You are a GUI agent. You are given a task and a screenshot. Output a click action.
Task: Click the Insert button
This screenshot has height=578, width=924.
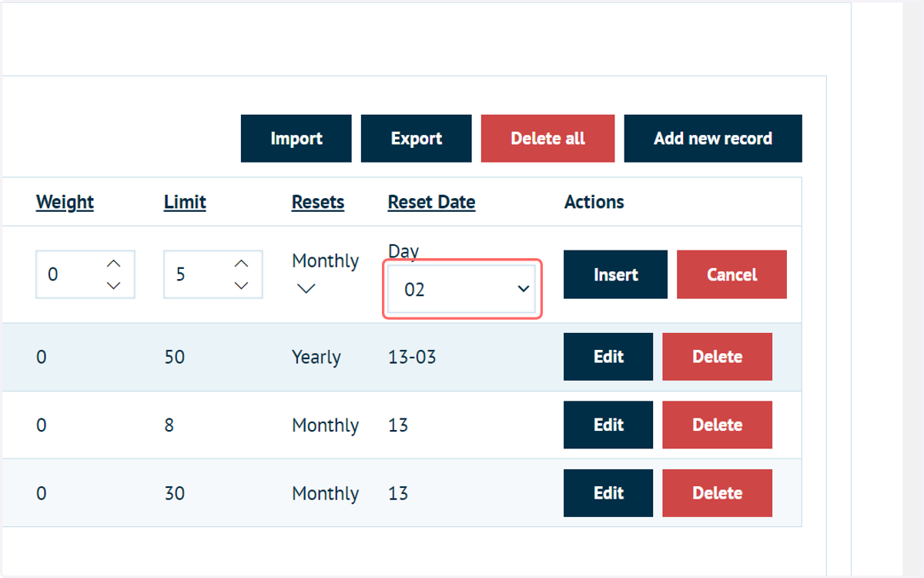coord(615,274)
